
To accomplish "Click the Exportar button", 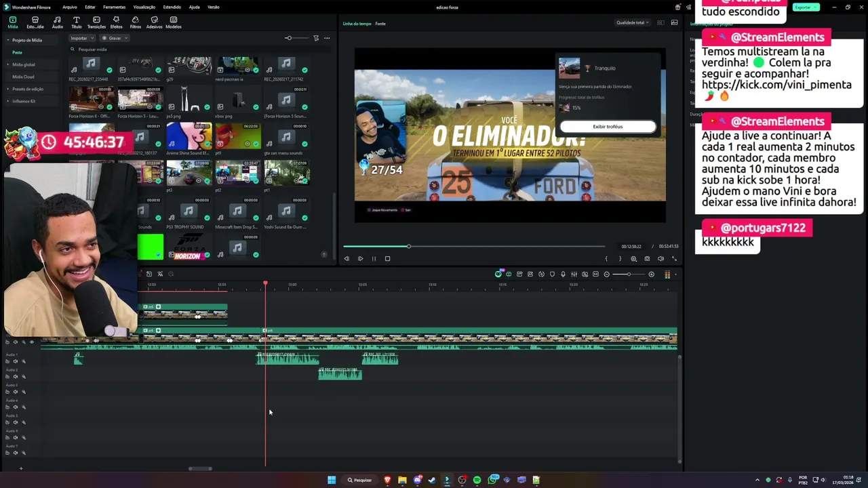I will (806, 7).
